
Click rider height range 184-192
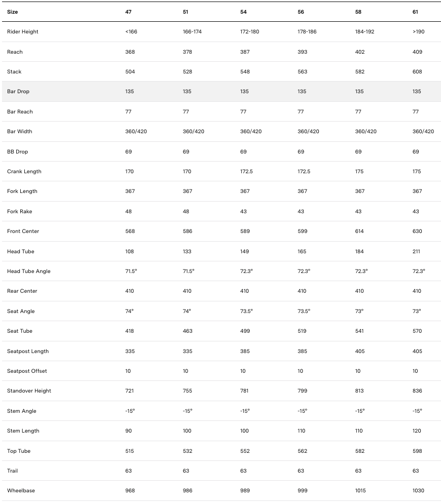click(364, 32)
